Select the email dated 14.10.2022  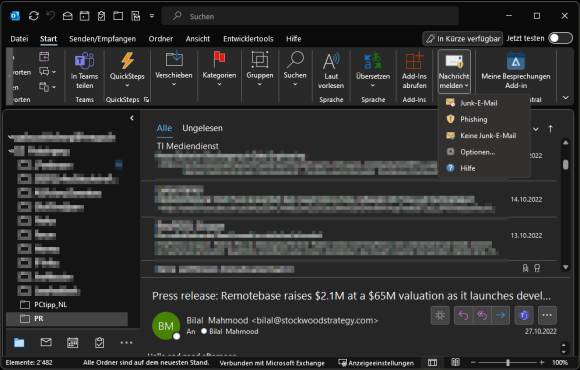pyautogui.click(x=350, y=199)
